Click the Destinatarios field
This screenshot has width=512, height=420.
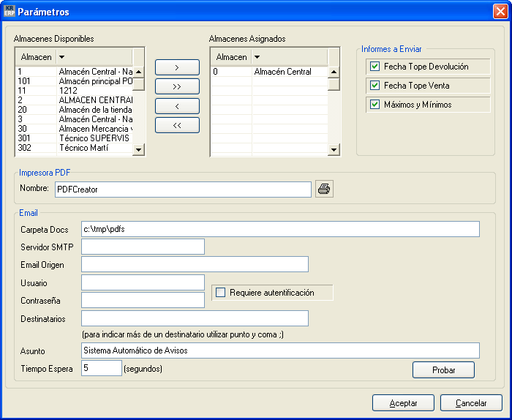point(195,318)
